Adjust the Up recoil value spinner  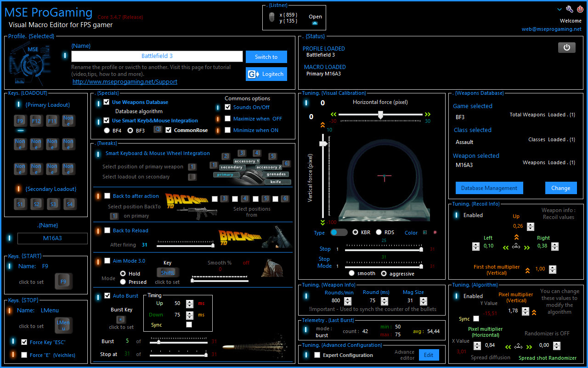tap(531, 226)
